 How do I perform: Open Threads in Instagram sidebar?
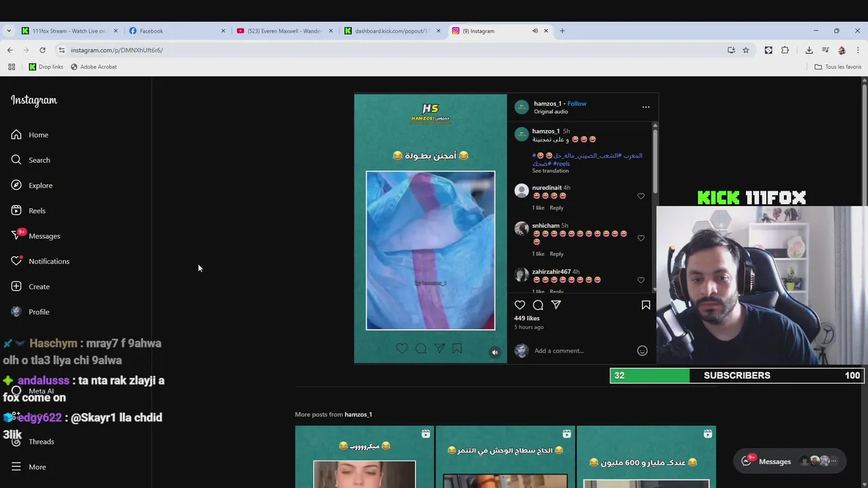point(33,441)
